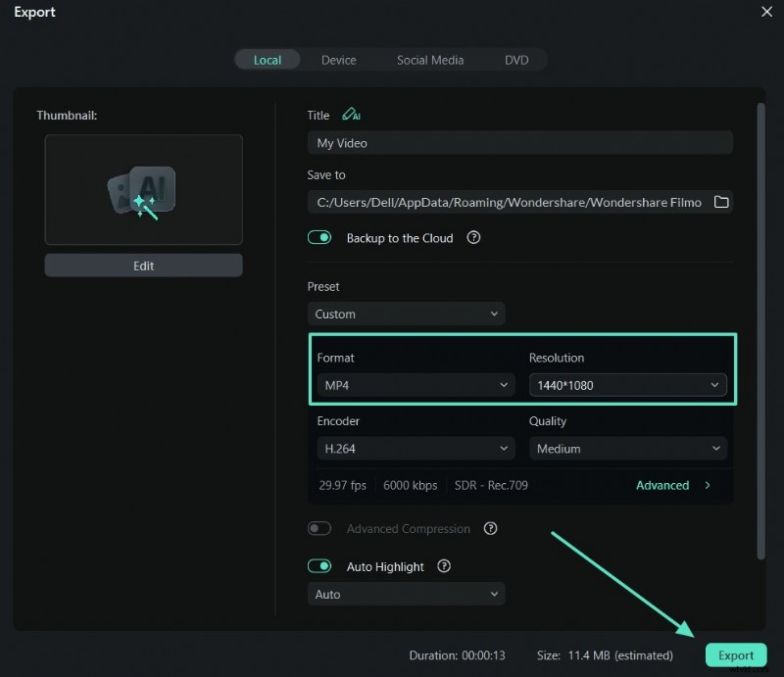Click Edit under the thumbnail

(x=143, y=265)
